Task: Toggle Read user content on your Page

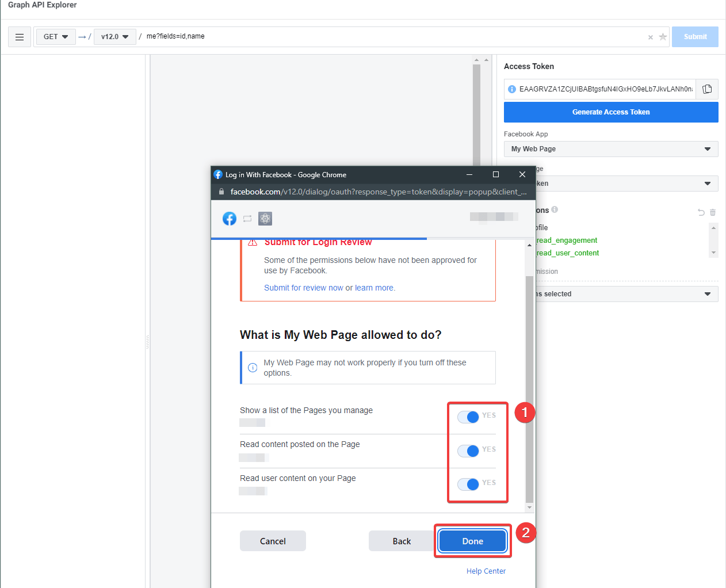Action: pyautogui.click(x=468, y=484)
